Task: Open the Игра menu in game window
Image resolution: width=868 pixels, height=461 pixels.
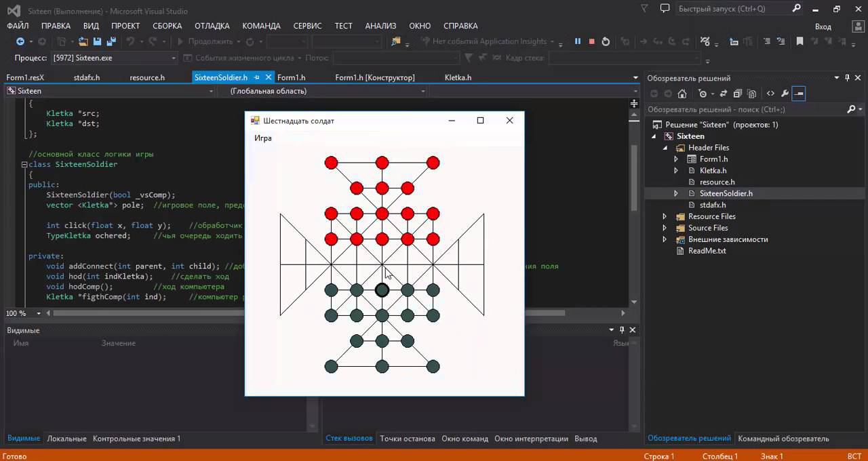Action: click(x=263, y=138)
